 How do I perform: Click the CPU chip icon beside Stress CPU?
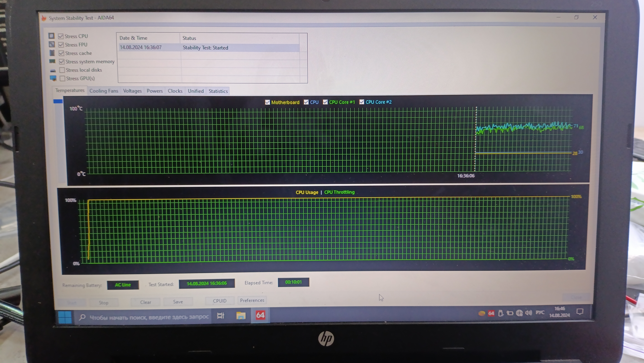(x=51, y=36)
